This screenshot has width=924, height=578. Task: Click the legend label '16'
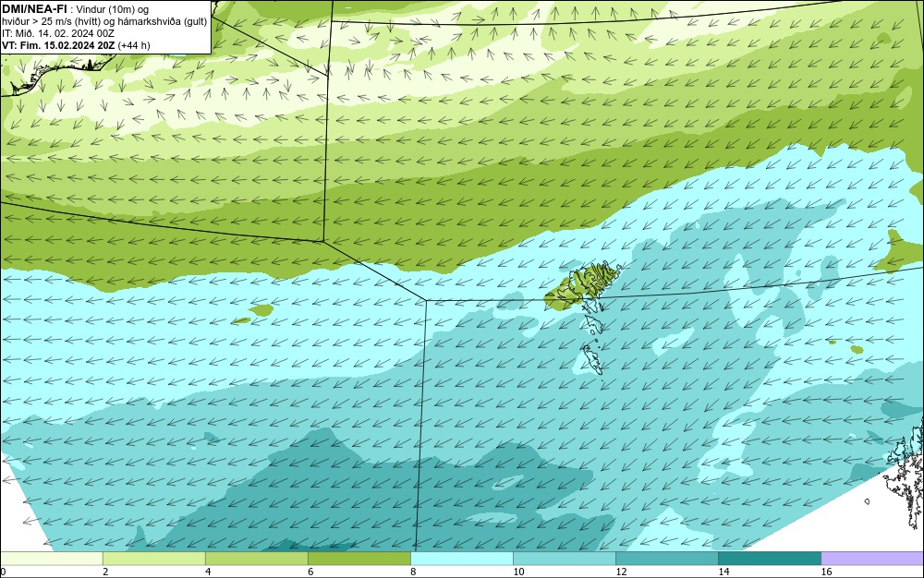(826, 572)
